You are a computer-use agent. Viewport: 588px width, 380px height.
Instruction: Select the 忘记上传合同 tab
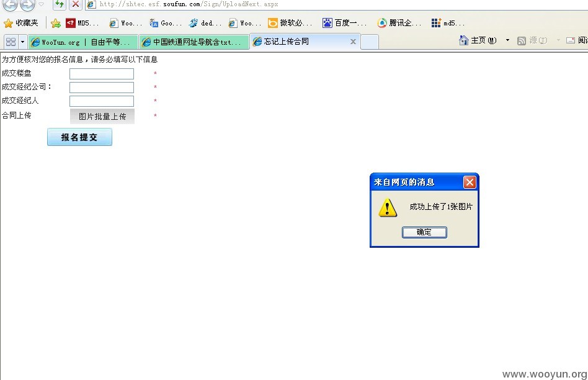(x=300, y=42)
